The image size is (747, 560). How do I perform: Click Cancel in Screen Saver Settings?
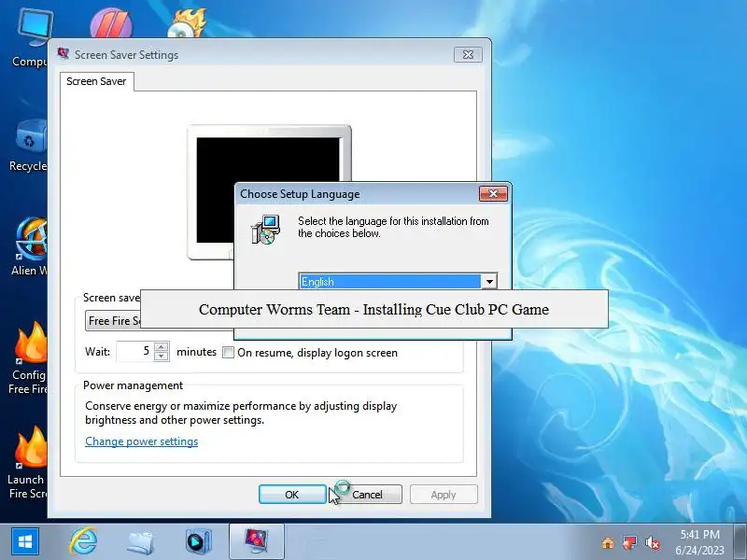point(367,495)
